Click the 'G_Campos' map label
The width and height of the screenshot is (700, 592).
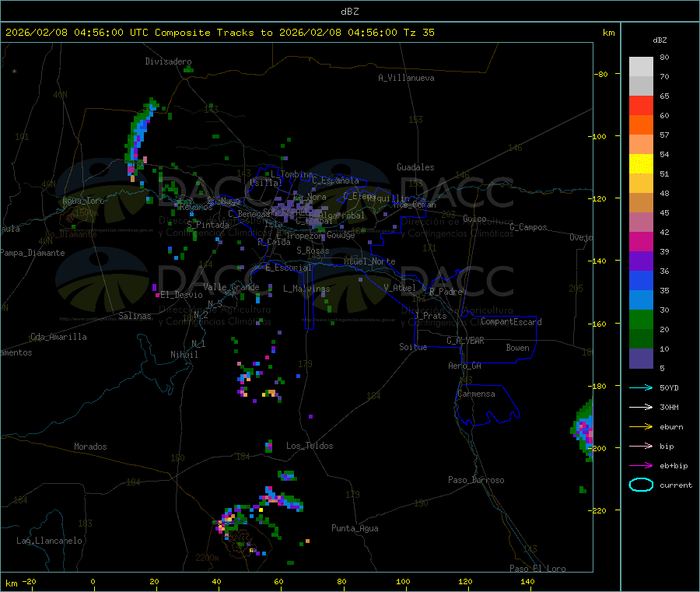pos(529,227)
